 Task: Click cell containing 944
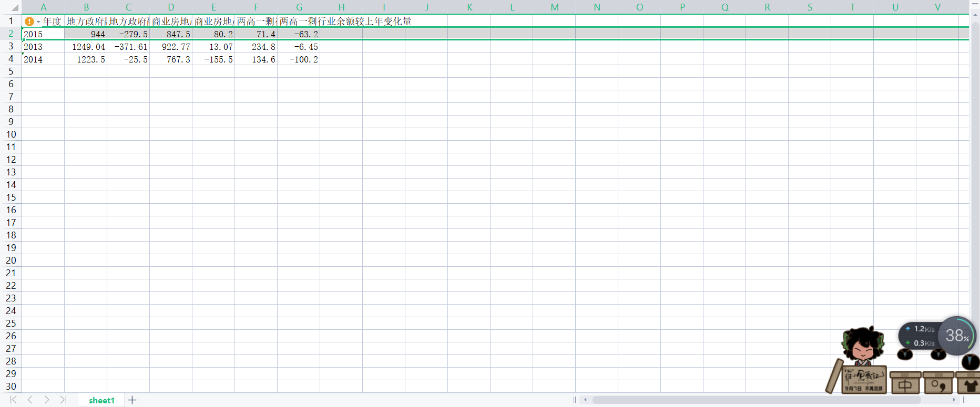click(86, 34)
